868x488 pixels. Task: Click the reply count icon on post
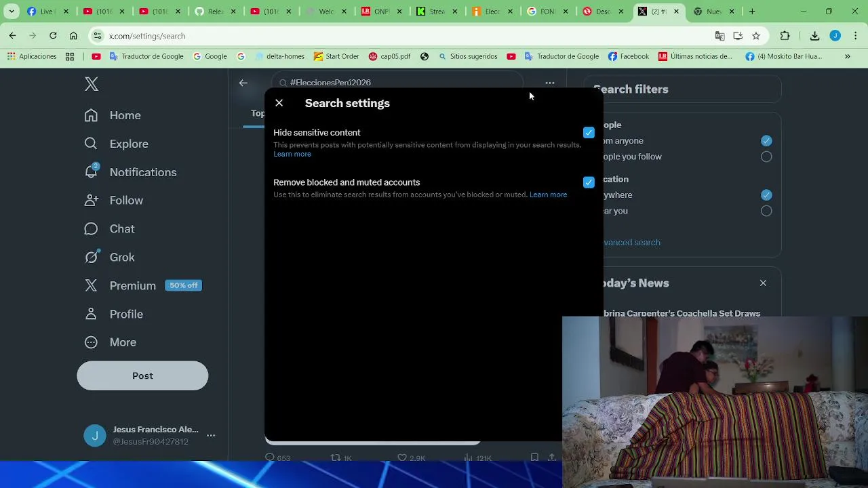click(270, 457)
